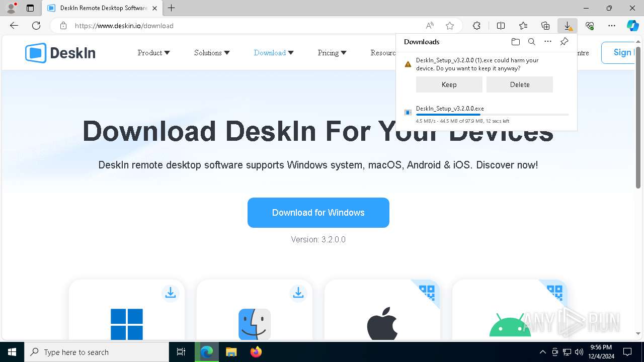644x362 pixels.
Task: Open more options in Downloads panel
Action: (x=548, y=42)
